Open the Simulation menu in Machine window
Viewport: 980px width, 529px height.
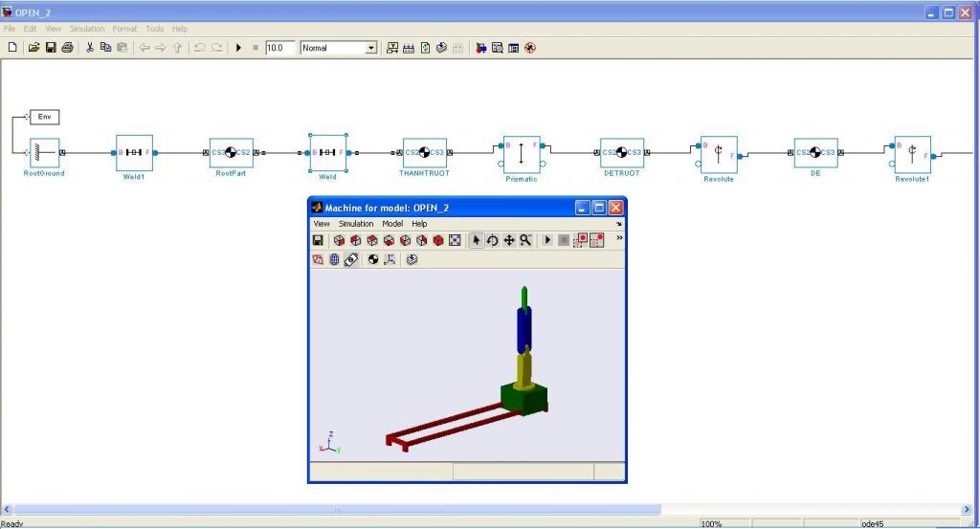(x=356, y=224)
